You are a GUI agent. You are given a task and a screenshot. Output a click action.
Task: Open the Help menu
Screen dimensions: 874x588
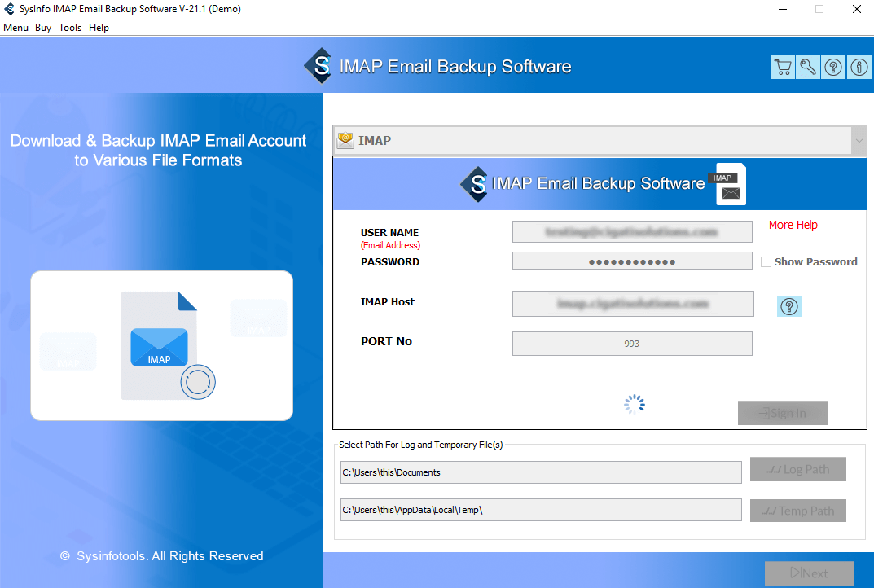(x=99, y=28)
